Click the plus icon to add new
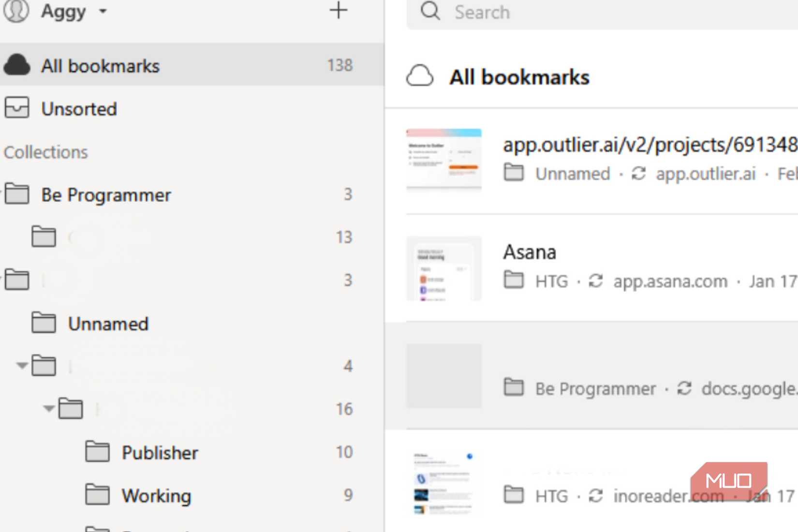 [339, 10]
